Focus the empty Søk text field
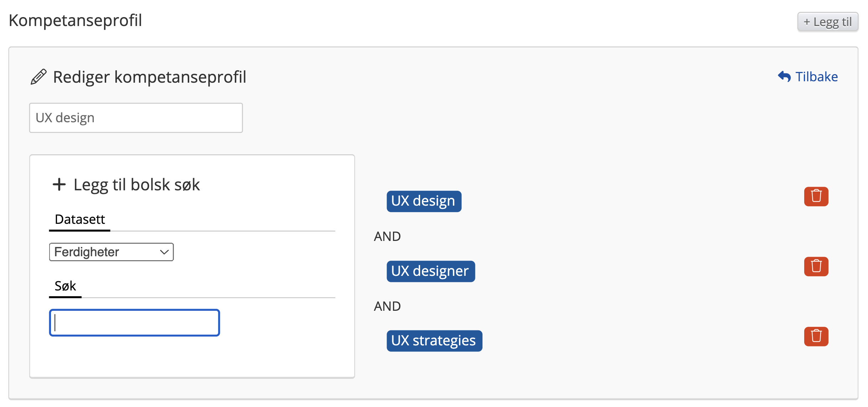This screenshot has width=868, height=407. [x=134, y=323]
